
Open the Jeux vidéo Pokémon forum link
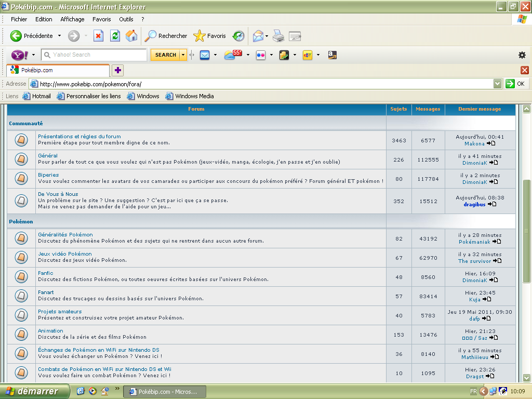65,254
